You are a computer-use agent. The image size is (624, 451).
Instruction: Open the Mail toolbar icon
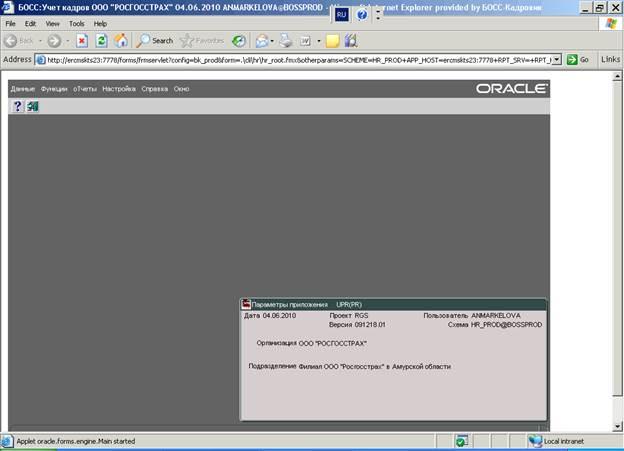262,41
